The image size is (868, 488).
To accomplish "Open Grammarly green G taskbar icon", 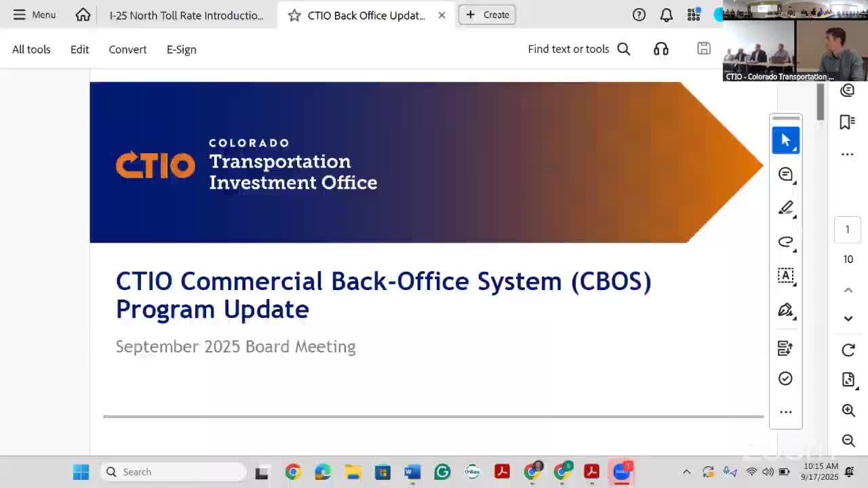I will point(442,472).
